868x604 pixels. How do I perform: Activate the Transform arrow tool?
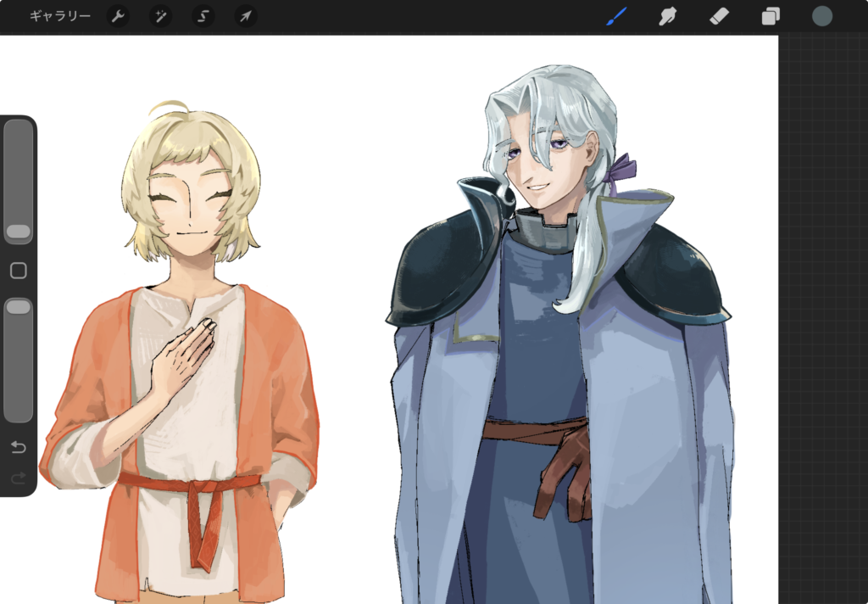pyautogui.click(x=245, y=16)
